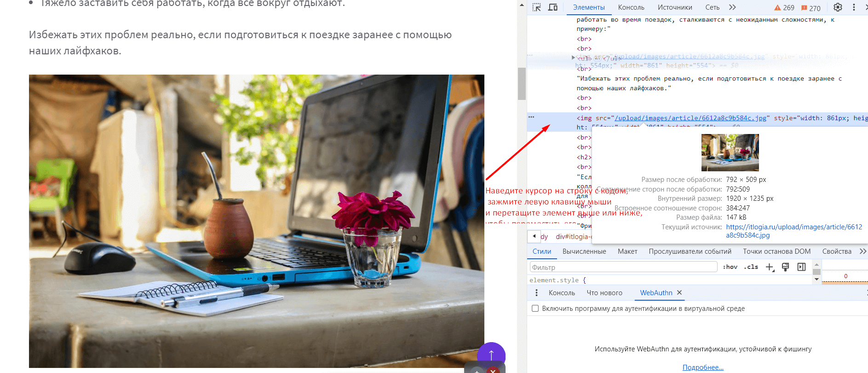Image resolution: width=868 pixels, height=373 pixels.
Task: Expand more Styles pane tabs chevron
Action: point(862,251)
